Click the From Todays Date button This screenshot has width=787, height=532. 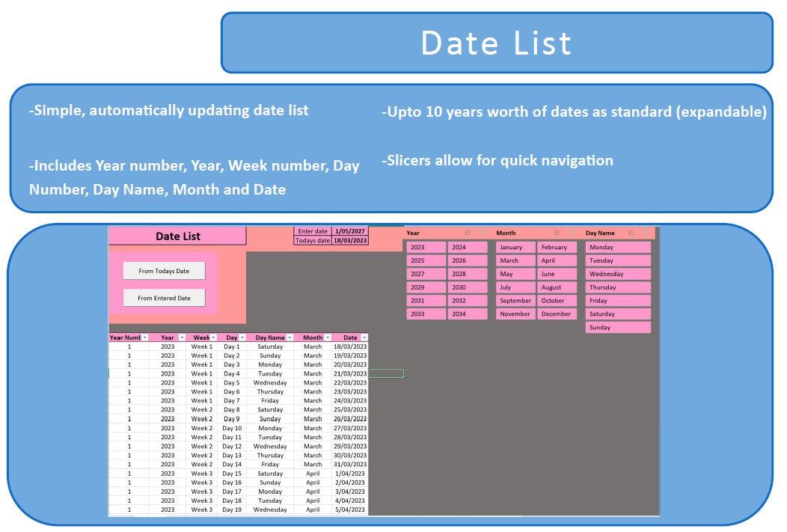[165, 270]
